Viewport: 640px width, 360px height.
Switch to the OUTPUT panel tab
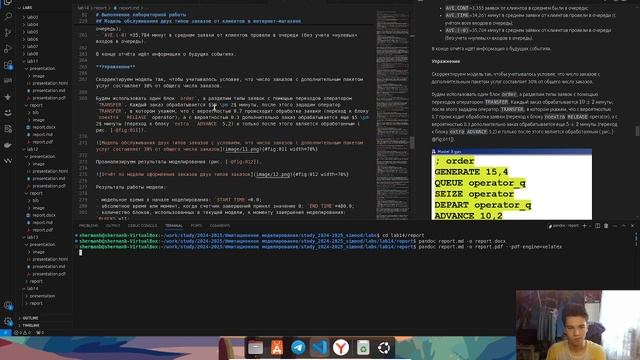point(113,226)
